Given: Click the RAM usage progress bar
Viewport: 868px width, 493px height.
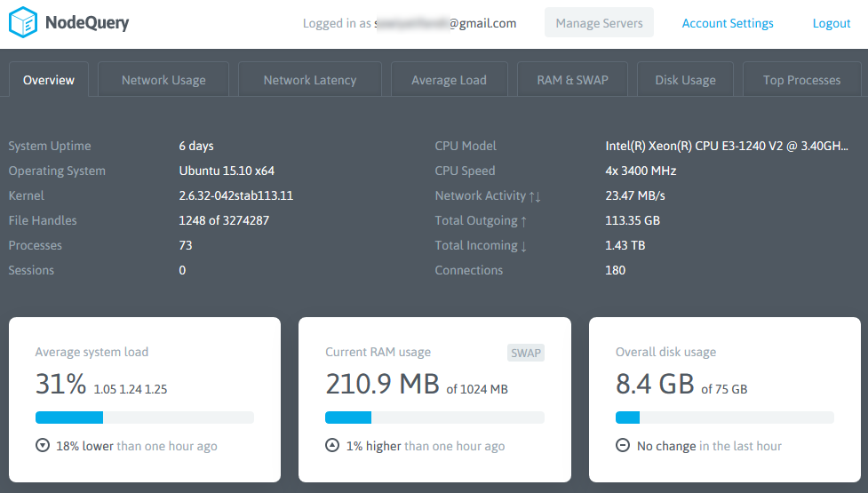Looking at the screenshot, I should pyautogui.click(x=434, y=417).
